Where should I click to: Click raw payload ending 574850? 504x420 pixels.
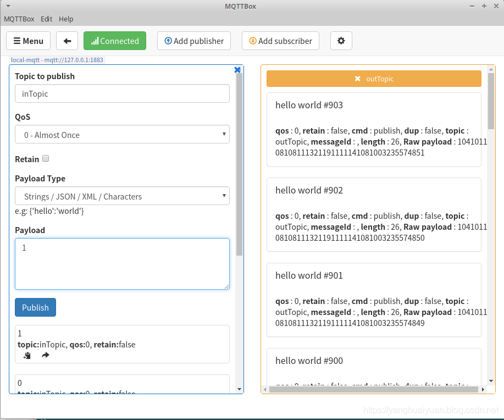(350, 237)
